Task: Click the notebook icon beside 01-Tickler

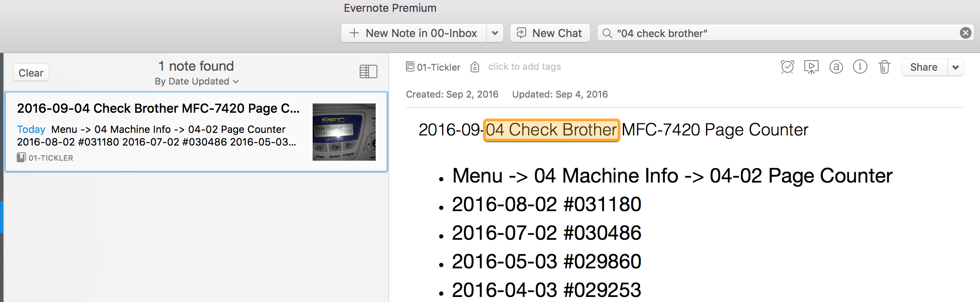Action: tap(410, 66)
